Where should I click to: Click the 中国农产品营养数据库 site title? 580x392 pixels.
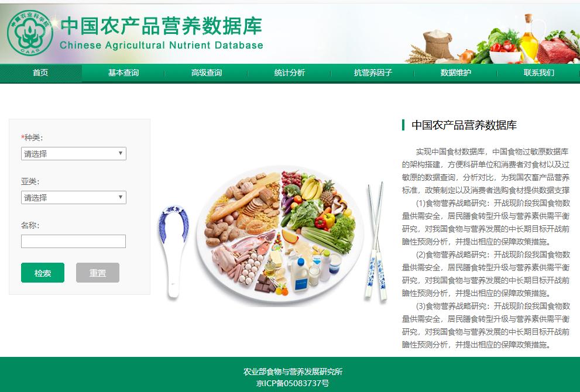pyautogui.click(x=162, y=26)
